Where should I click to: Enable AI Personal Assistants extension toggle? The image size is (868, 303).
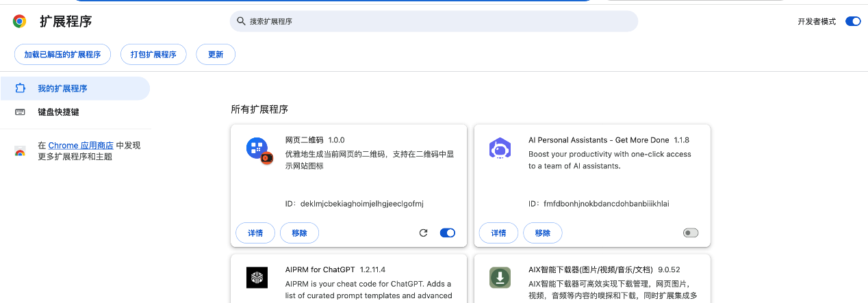tap(691, 233)
